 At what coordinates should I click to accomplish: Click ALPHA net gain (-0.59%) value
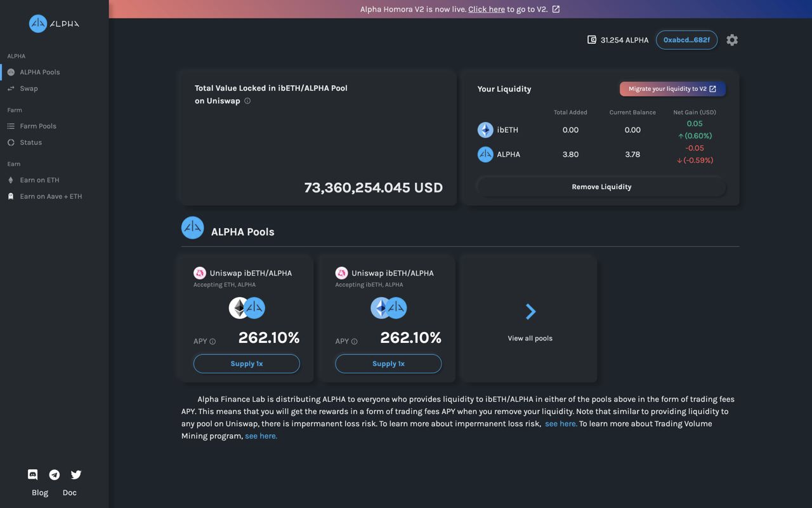[x=695, y=160]
